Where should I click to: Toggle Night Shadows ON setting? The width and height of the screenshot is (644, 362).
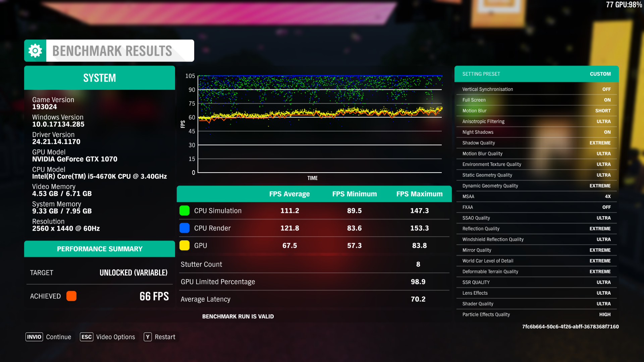(607, 132)
